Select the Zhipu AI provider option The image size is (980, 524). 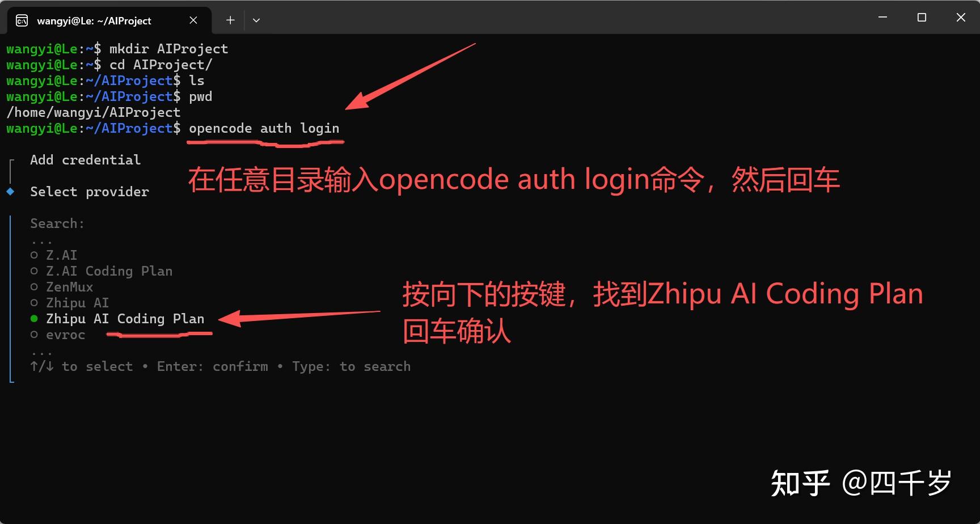70,303
